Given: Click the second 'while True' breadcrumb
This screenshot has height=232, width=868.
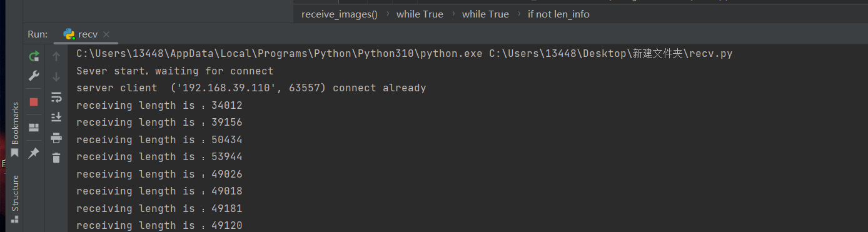Looking at the screenshot, I should click(485, 14).
